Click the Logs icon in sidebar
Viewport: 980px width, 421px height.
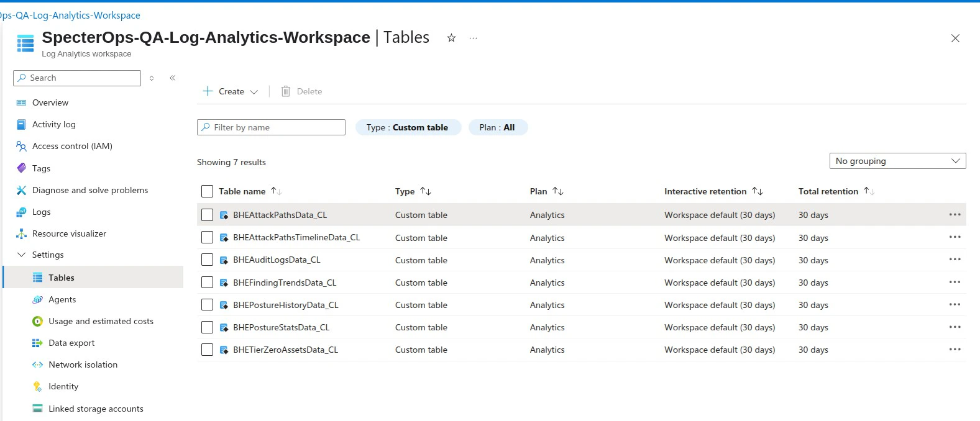21,212
